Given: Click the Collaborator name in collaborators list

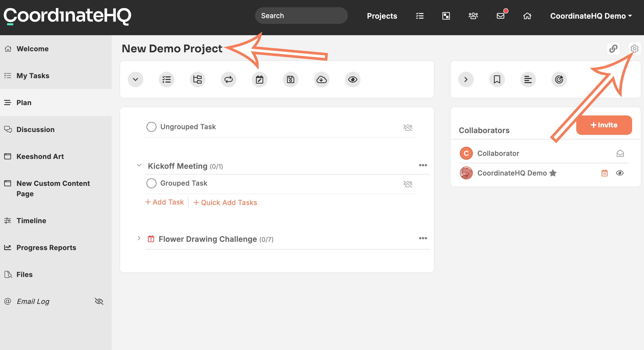Looking at the screenshot, I should coord(498,154).
